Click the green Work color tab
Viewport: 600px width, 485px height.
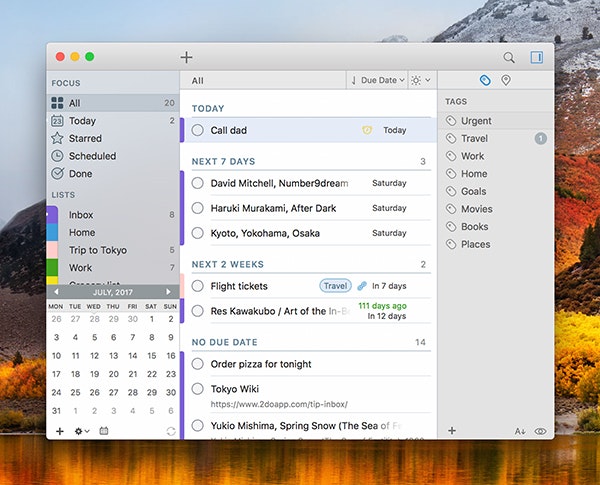(x=52, y=268)
